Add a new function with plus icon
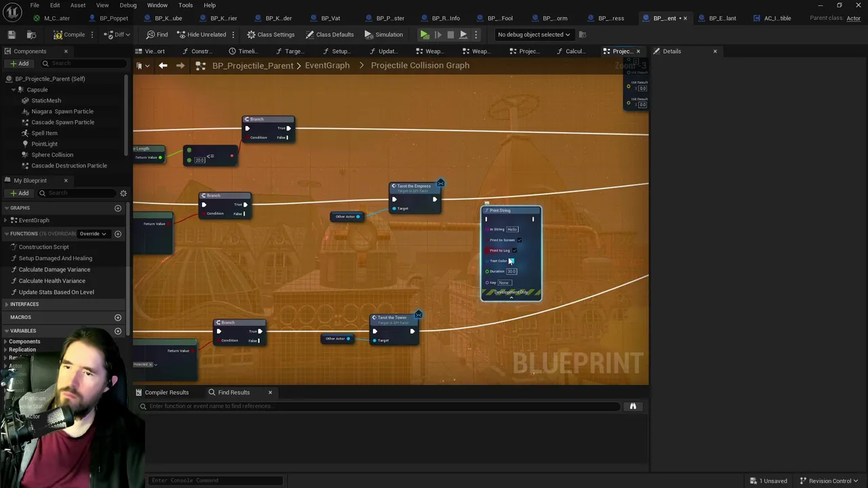868x488 pixels. coord(118,234)
